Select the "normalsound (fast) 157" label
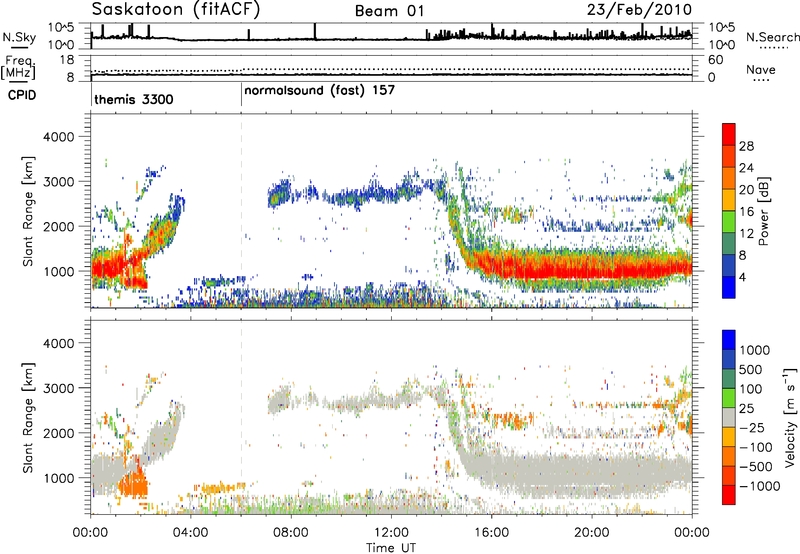 click(x=319, y=91)
